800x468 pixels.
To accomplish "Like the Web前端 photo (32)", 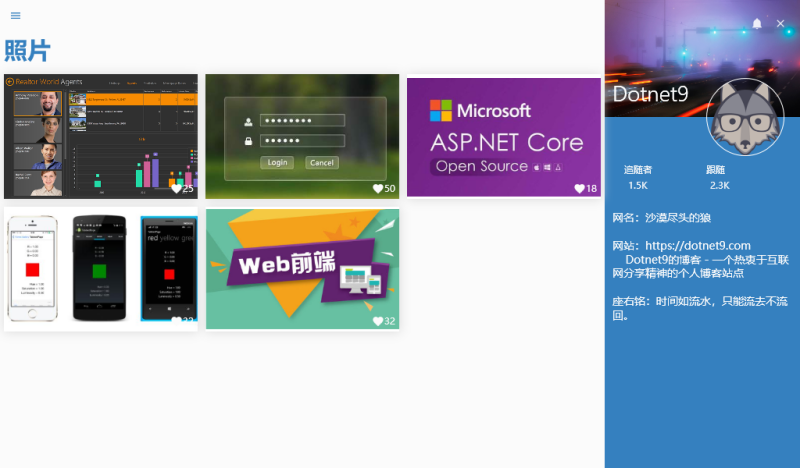I will point(378,321).
